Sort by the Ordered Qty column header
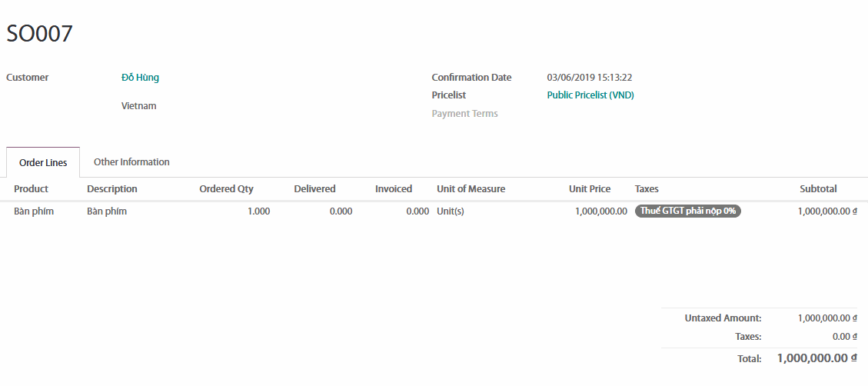 point(226,189)
